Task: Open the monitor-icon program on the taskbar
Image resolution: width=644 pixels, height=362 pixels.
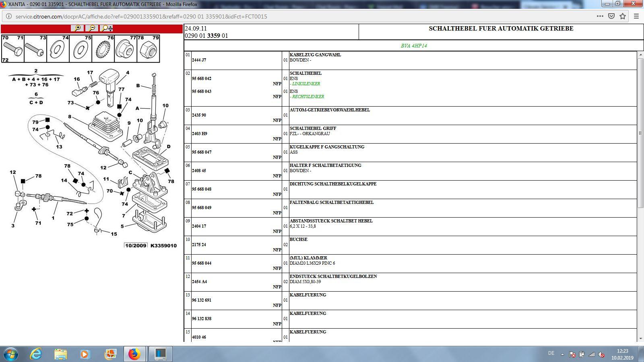Action: 160,354
